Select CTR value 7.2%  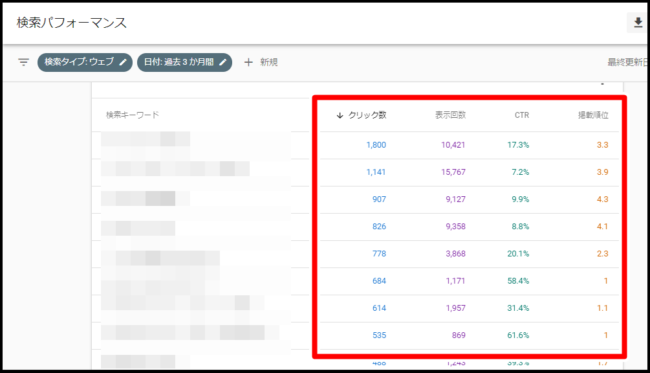coord(520,172)
